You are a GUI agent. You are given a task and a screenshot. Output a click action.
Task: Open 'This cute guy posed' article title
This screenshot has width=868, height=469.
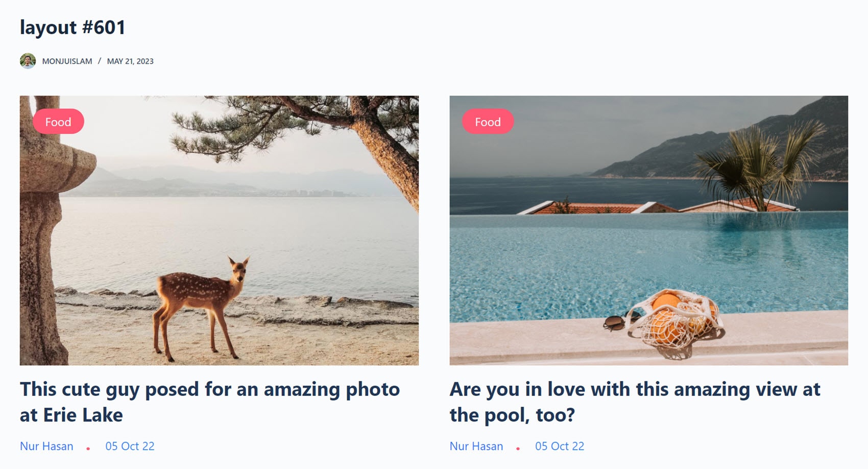pos(210,402)
